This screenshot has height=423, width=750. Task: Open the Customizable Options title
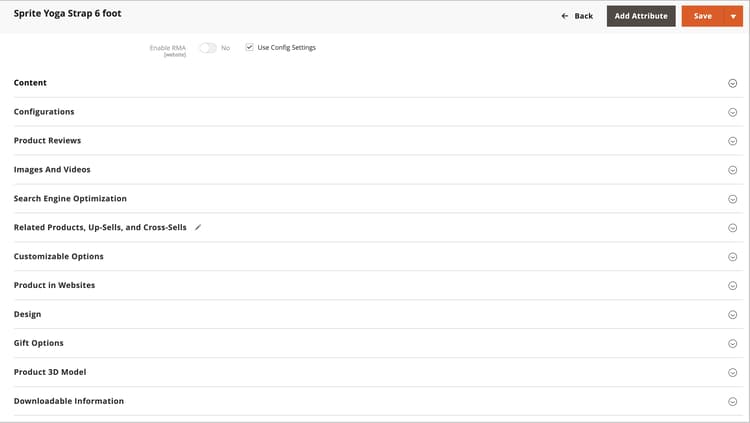pyautogui.click(x=58, y=256)
